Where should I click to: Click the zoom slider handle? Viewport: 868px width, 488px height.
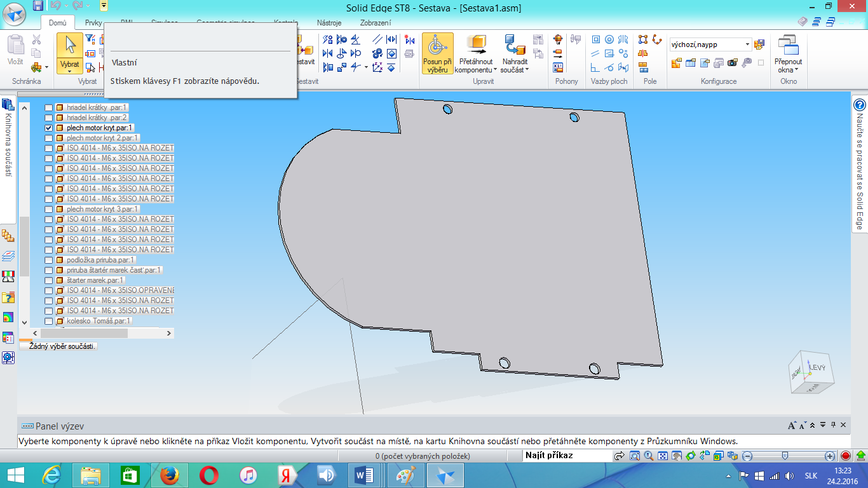pyautogui.click(x=785, y=456)
